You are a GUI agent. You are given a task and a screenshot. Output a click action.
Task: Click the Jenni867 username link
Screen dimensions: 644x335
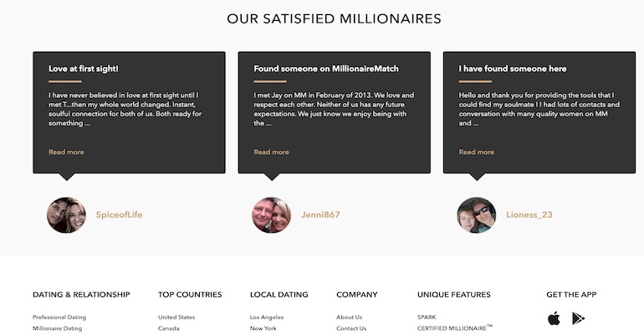320,215
